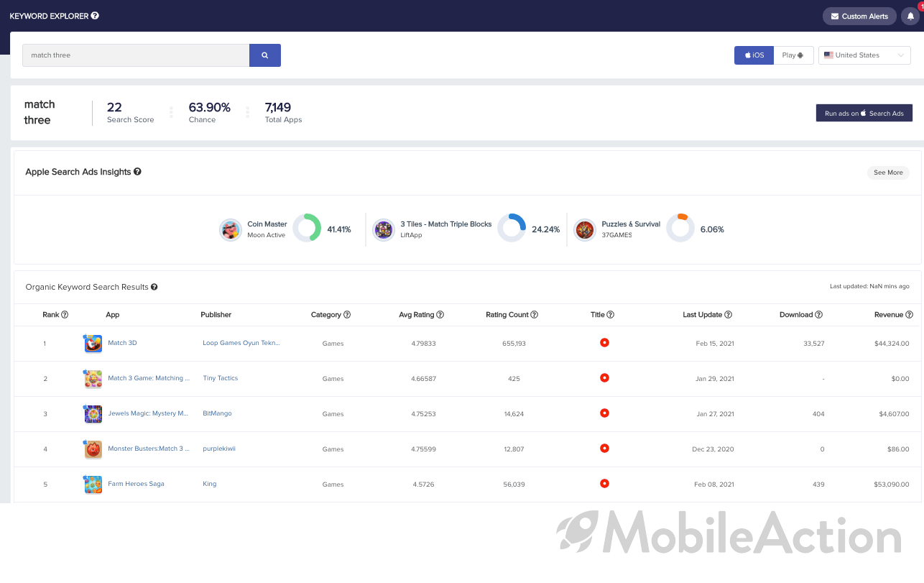Click the Title column help icon
Screen dimensions: 924x583
point(611,315)
